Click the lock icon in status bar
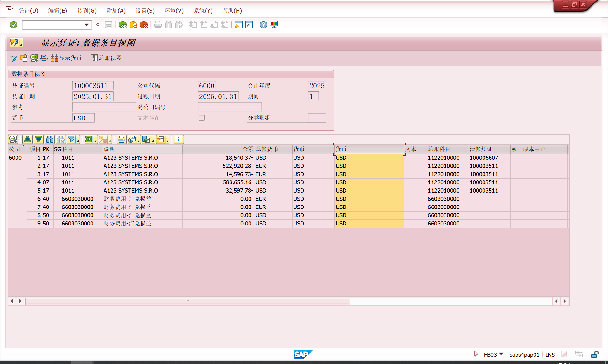The height and width of the screenshot is (364, 608). pyautogui.click(x=595, y=354)
